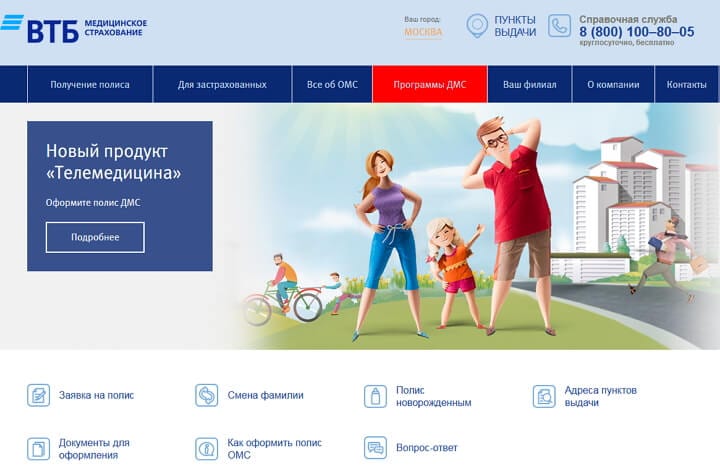Click the documents icon for Документы для оформления
Screen dimensions: 720x474
tap(38, 449)
